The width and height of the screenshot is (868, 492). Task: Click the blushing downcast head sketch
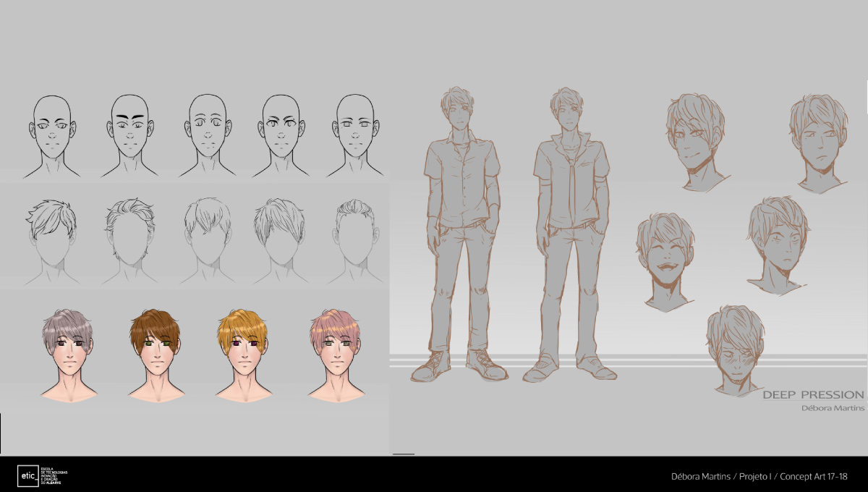tap(736, 348)
